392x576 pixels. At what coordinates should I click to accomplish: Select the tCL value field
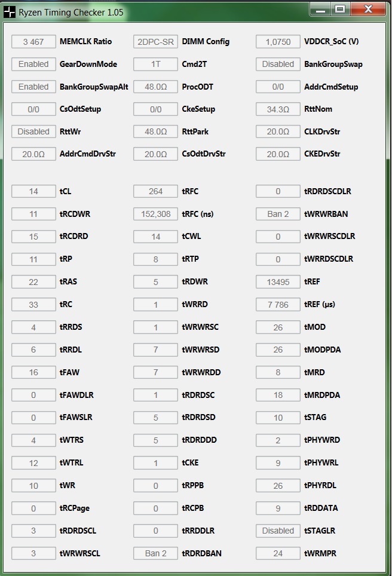[33, 192]
